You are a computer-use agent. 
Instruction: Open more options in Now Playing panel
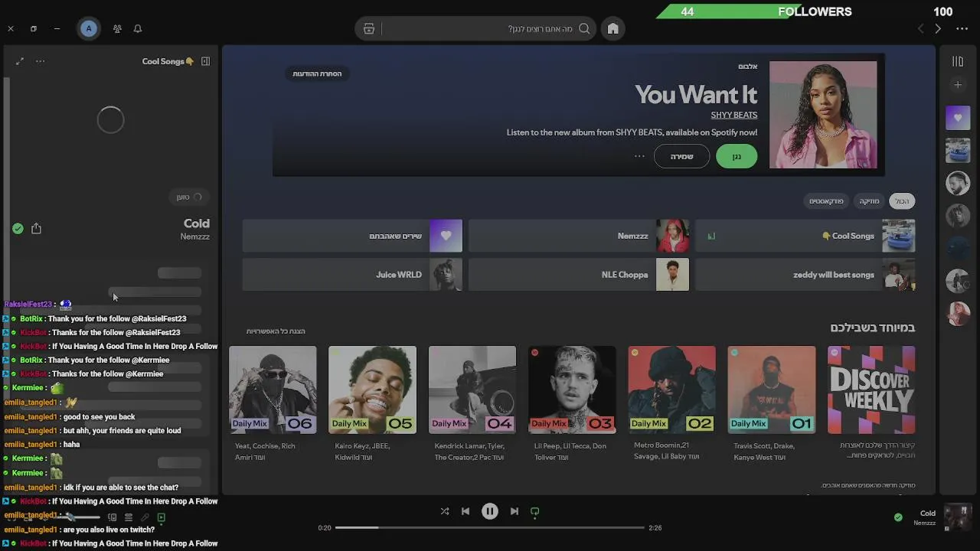[x=41, y=61]
